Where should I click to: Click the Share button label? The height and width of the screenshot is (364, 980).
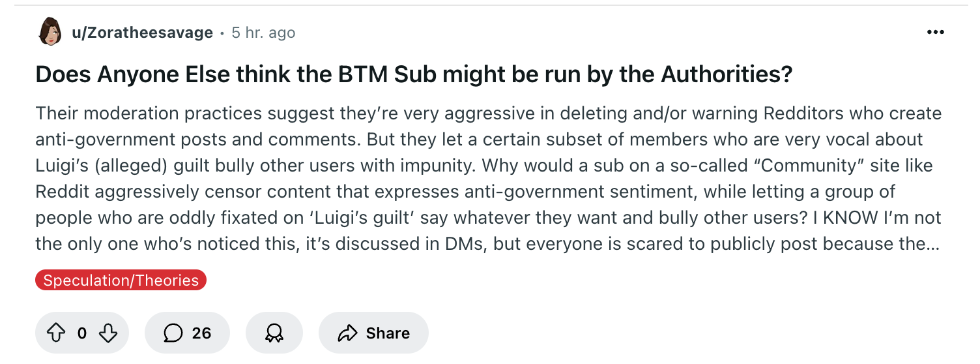[388, 333]
